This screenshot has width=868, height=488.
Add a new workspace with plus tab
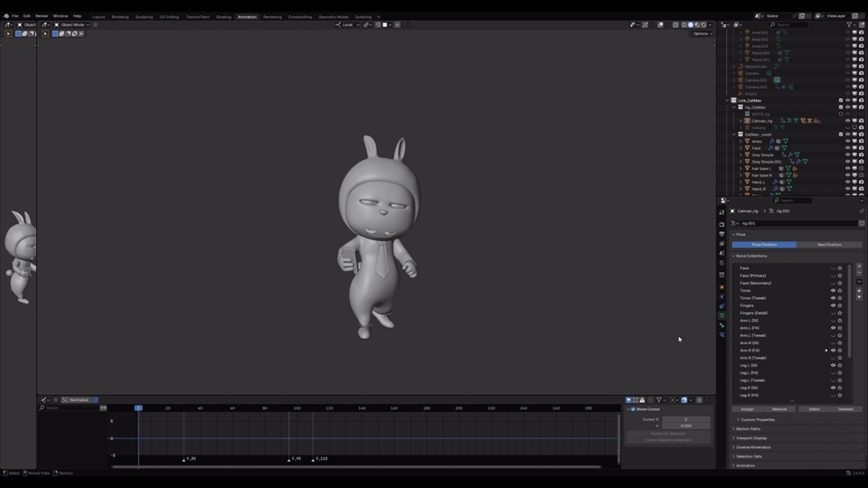point(379,17)
